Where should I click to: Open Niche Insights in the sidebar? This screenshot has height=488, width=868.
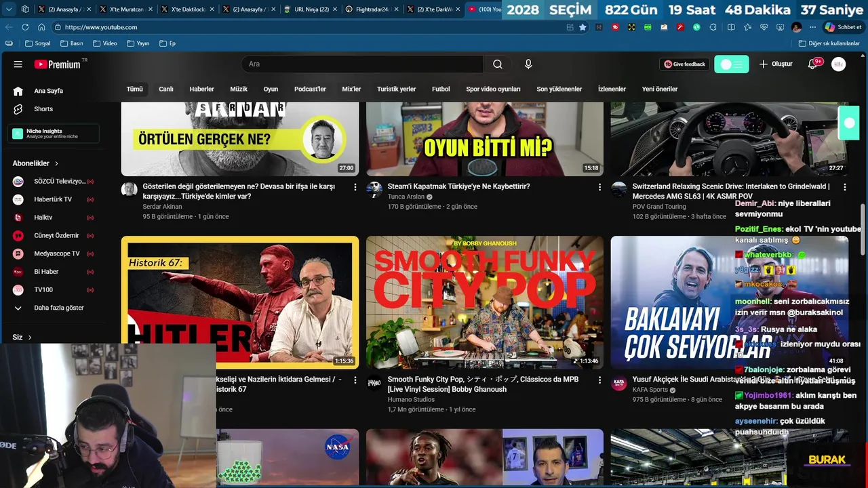[54, 134]
